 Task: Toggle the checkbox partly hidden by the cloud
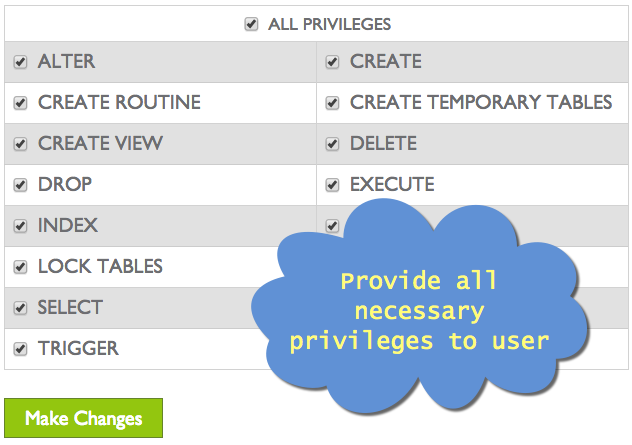click(x=332, y=226)
